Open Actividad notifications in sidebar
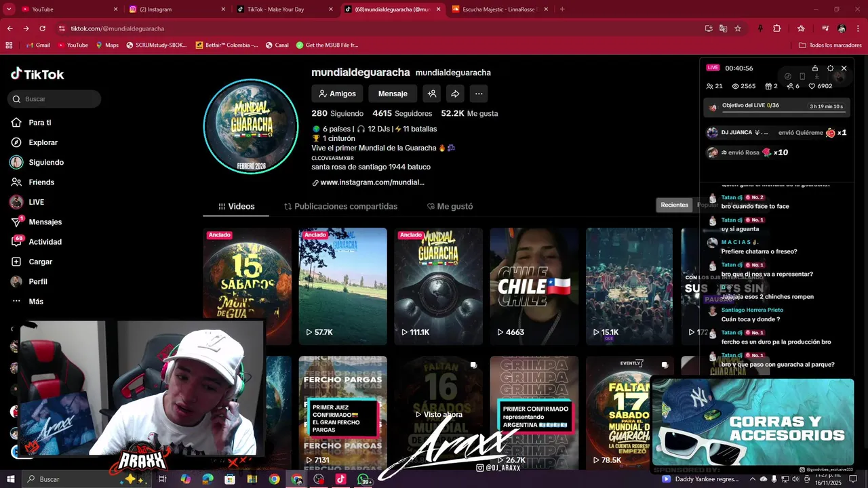 coord(37,242)
